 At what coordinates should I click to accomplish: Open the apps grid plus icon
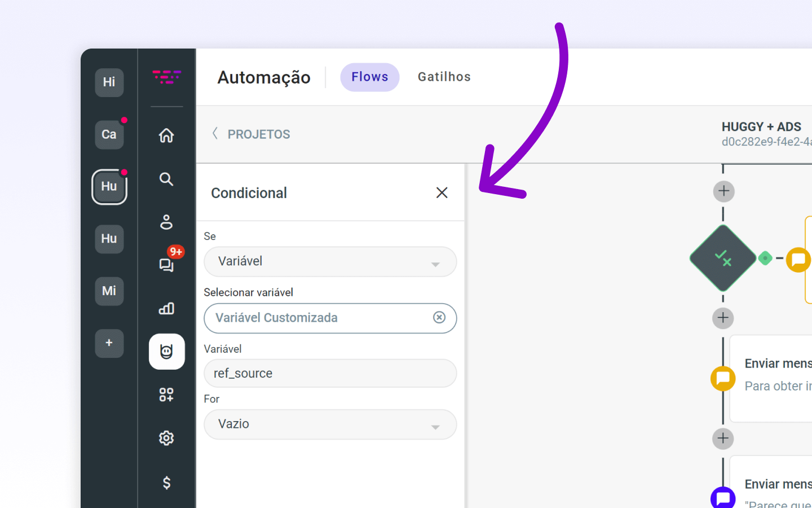click(166, 395)
